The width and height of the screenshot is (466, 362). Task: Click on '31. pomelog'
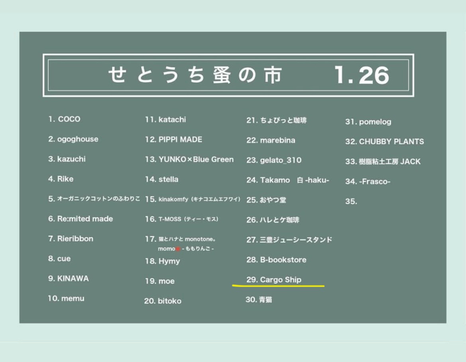368,122
